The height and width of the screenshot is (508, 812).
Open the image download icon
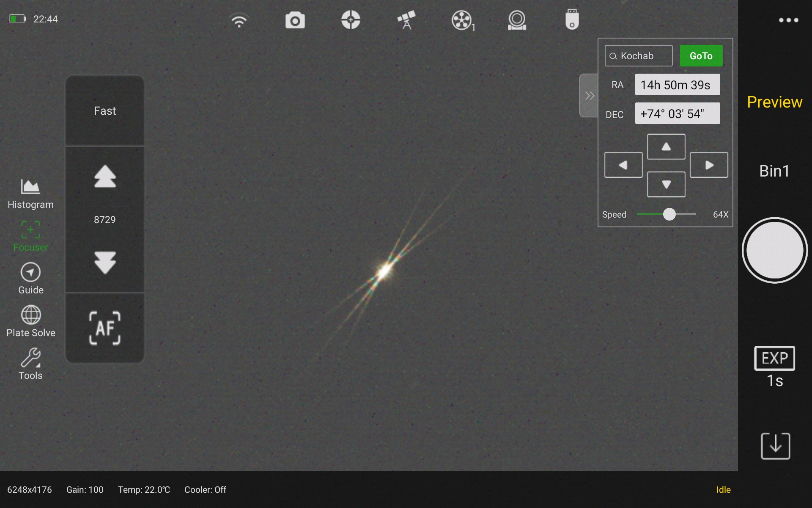(x=775, y=446)
